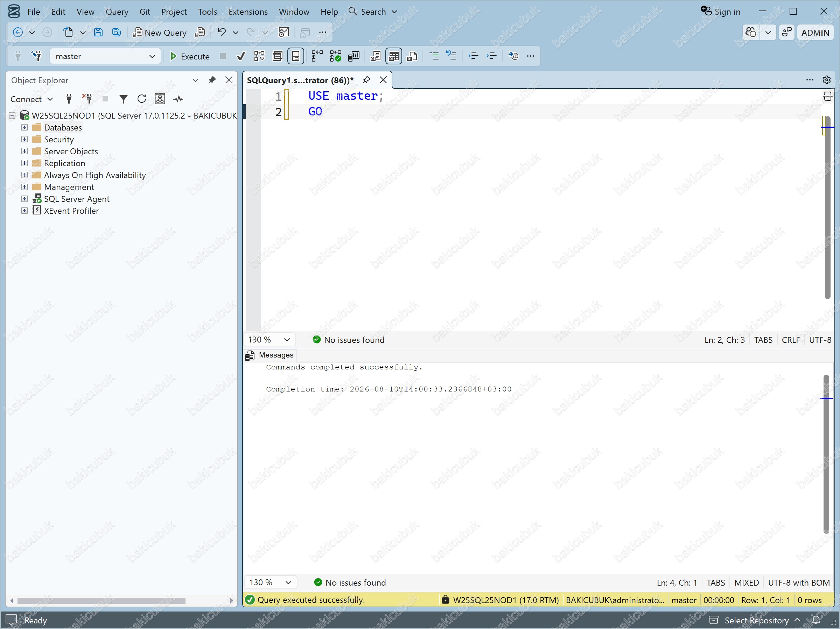Click the New File icon in toolbar

68,33
